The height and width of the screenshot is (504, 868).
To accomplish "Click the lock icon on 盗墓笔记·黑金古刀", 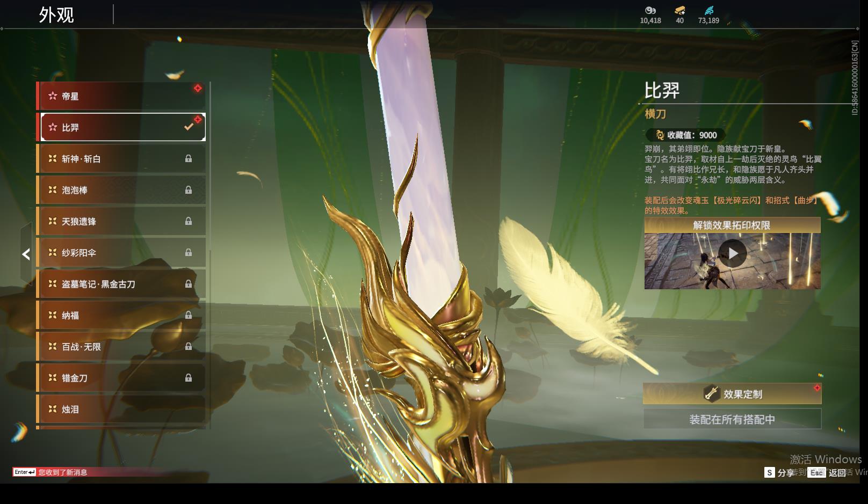I will (189, 284).
